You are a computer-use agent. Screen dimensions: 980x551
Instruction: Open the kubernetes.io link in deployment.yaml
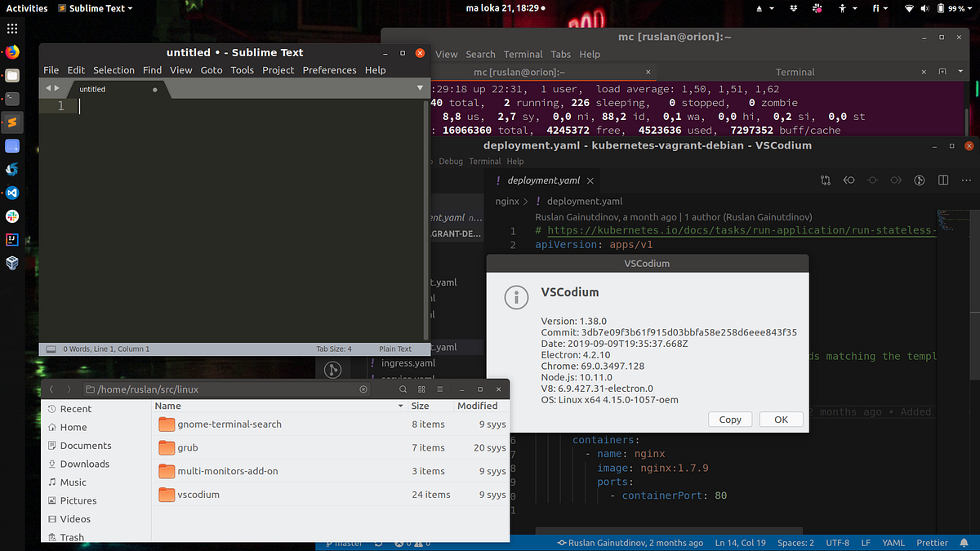coord(735,229)
